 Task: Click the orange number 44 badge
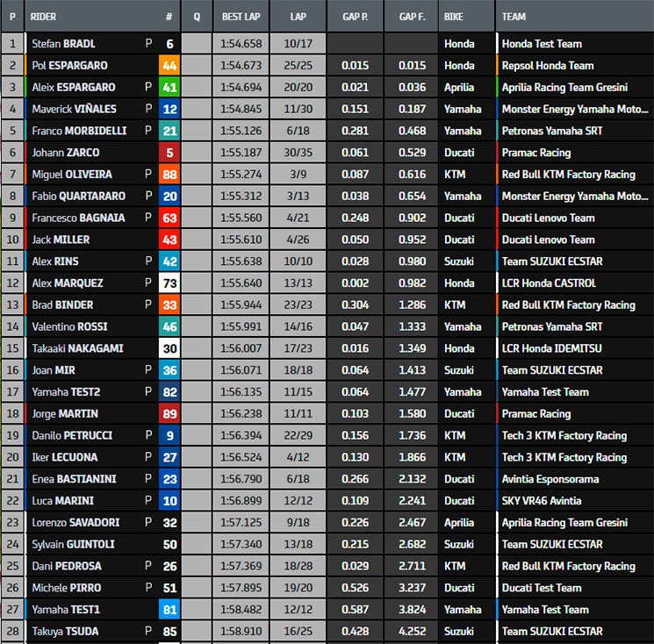click(169, 66)
